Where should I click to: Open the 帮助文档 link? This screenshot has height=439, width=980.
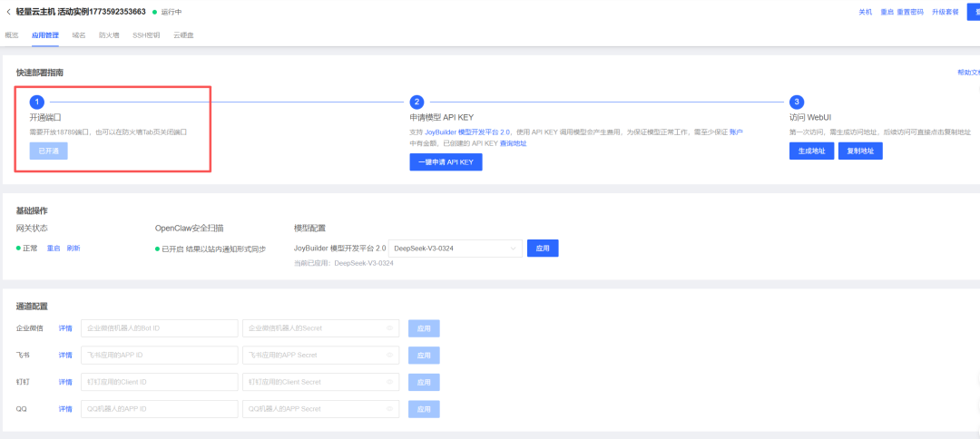[968, 73]
